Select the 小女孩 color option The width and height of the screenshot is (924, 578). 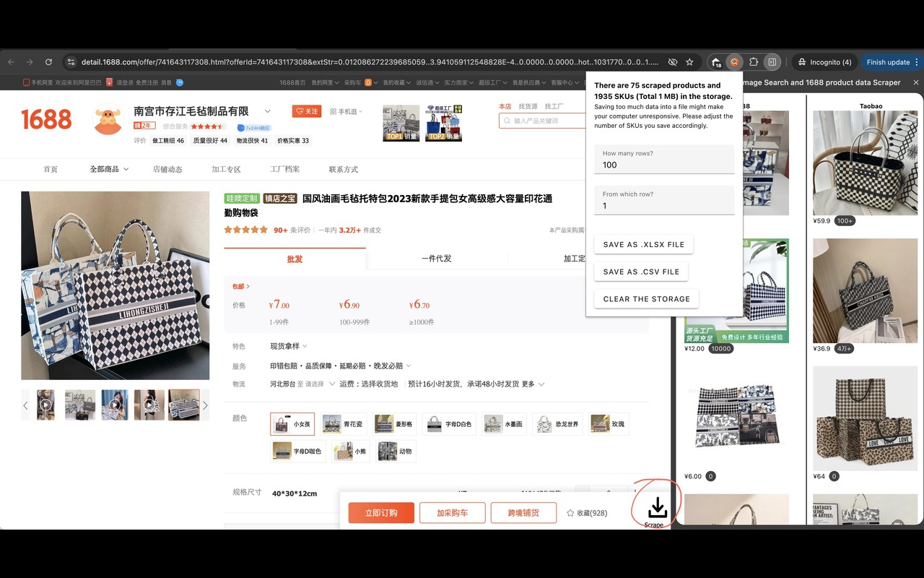coord(292,424)
